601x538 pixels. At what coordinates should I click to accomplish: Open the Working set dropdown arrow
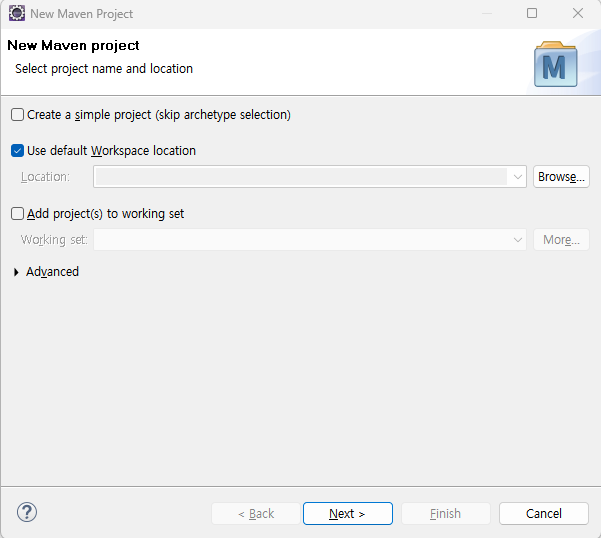click(517, 240)
